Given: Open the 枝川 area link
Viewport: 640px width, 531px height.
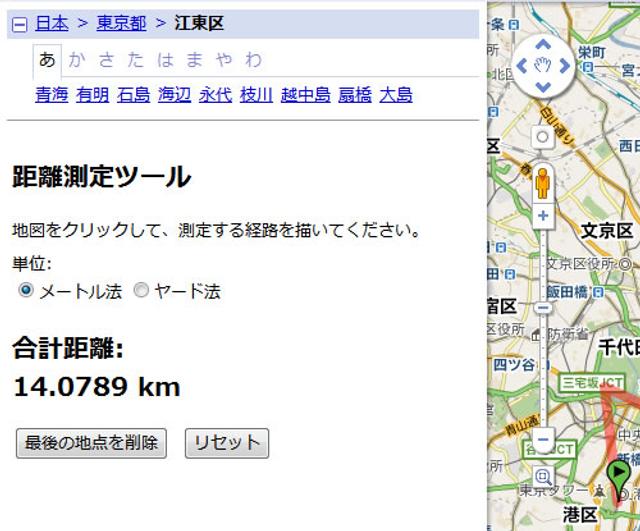Looking at the screenshot, I should 256,95.
